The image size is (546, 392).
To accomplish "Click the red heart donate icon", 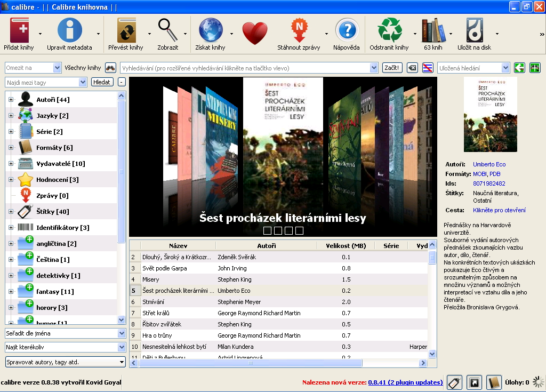I will coord(254,34).
